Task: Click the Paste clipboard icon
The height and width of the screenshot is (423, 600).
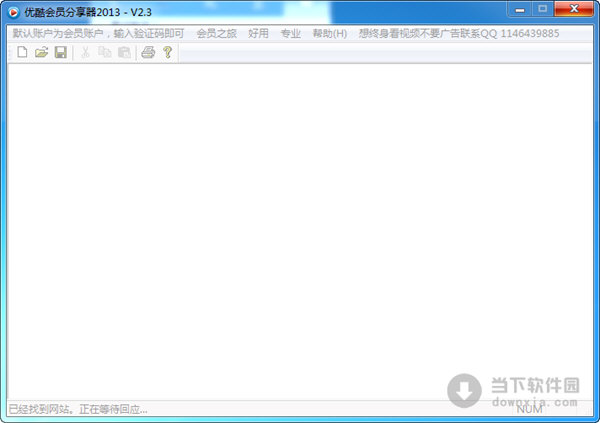Action: [124, 52]
